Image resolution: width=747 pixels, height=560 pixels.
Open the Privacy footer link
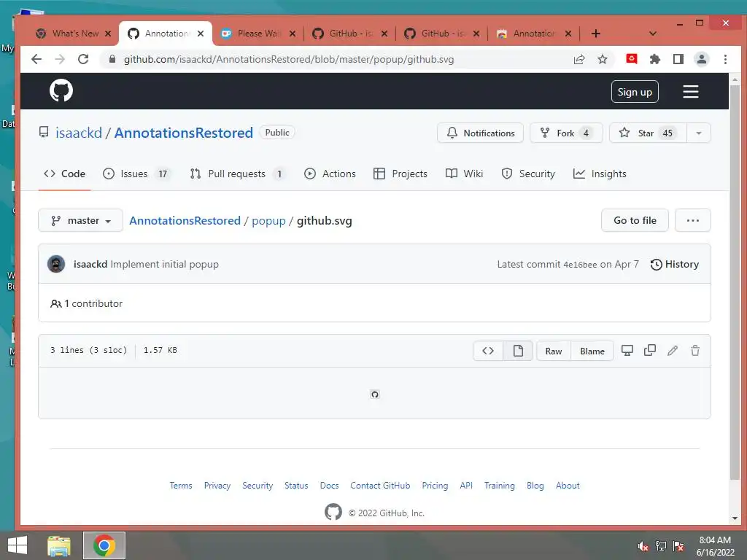pos(217,485)
